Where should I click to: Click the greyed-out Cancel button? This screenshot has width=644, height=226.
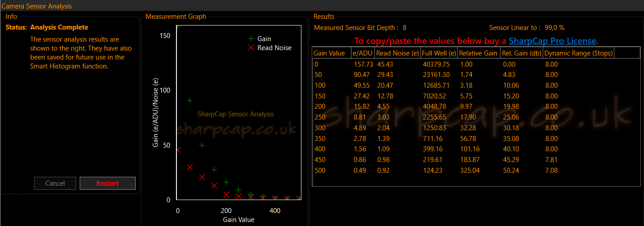click(55, 183)
